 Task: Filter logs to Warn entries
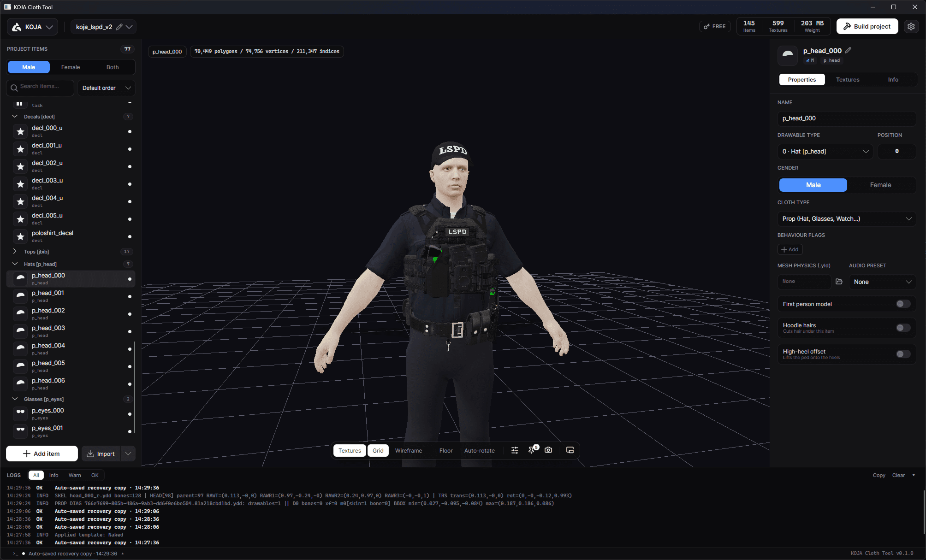pos(75,475)
